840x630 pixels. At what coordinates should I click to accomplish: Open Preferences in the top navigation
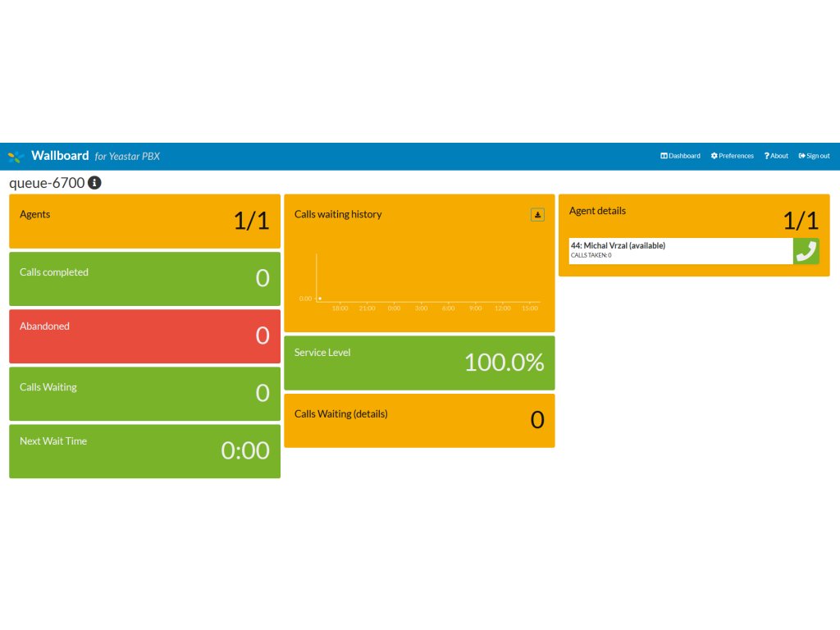click(x=733, y=156)
